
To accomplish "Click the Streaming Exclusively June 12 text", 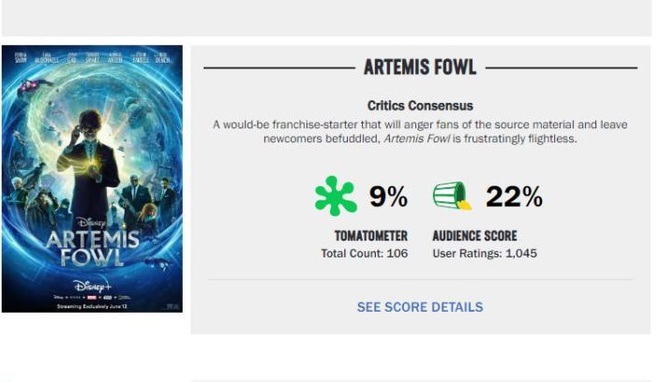I will [x=92, y=307].
